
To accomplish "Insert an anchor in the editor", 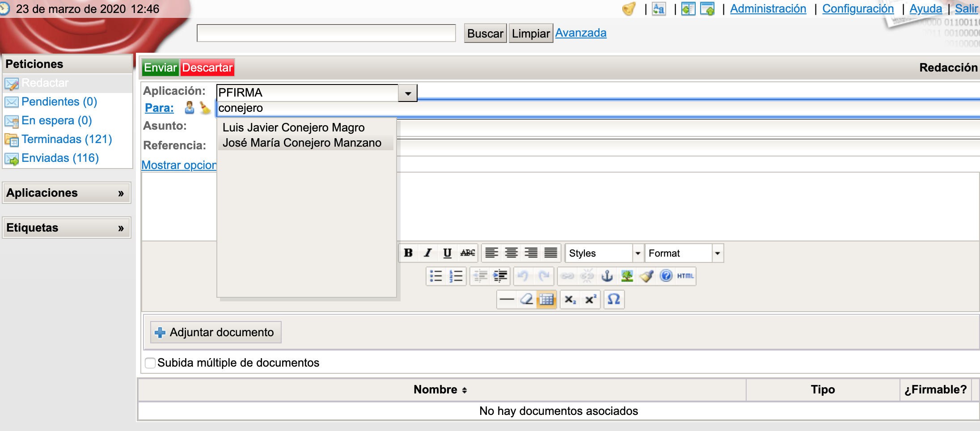I will click(x=607, y=276).
